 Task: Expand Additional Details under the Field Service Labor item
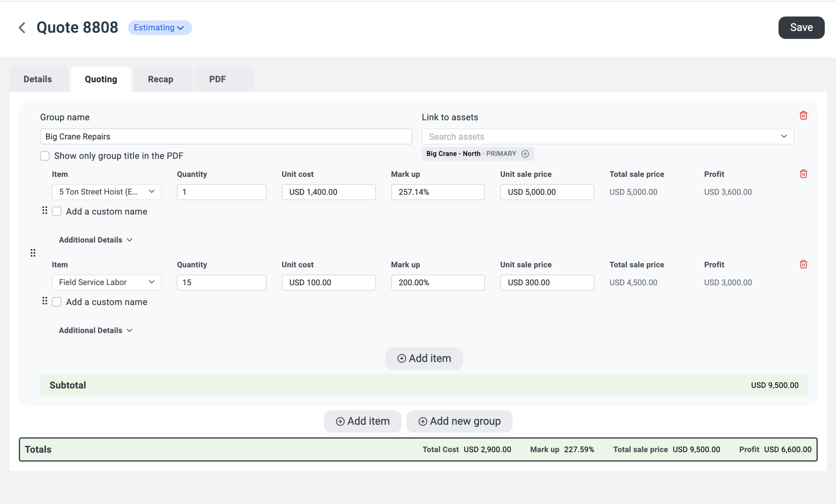tap(96, 330)
